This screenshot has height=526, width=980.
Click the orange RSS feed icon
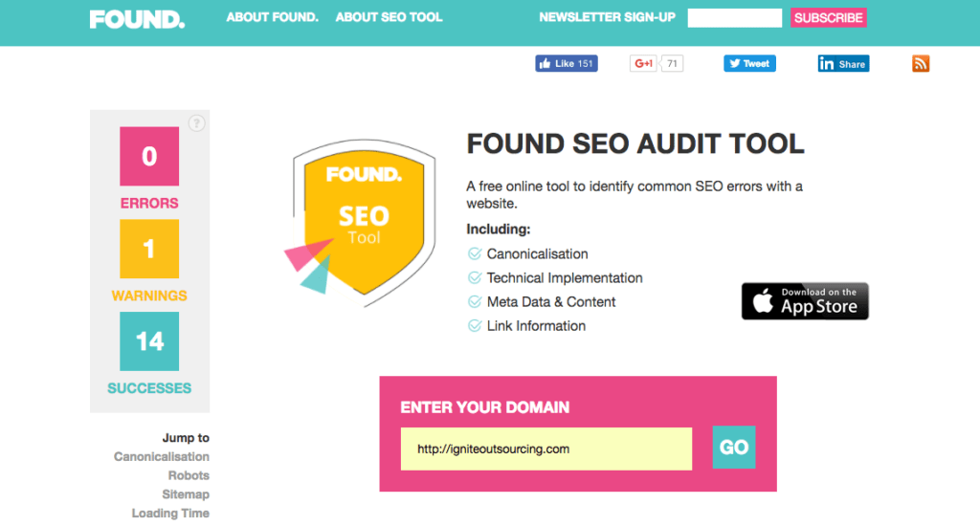(x=921, y=64)
